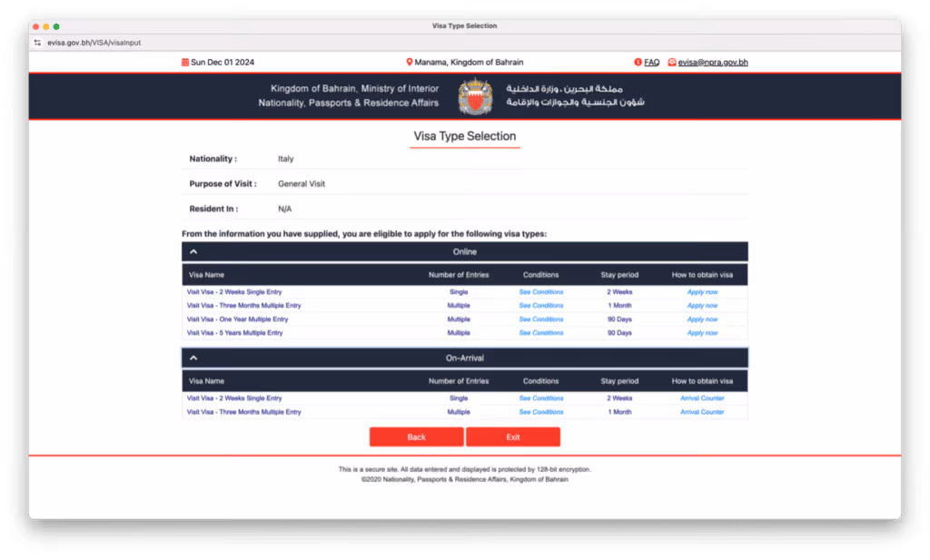Click the calendar icon beside the date

[185, 63]
